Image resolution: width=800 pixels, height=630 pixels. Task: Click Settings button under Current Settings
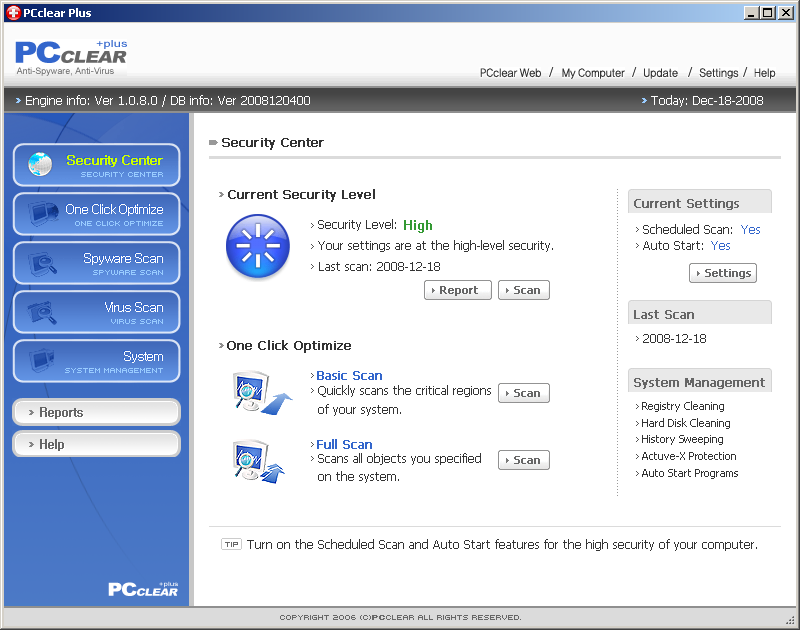(x=723, y=273)
